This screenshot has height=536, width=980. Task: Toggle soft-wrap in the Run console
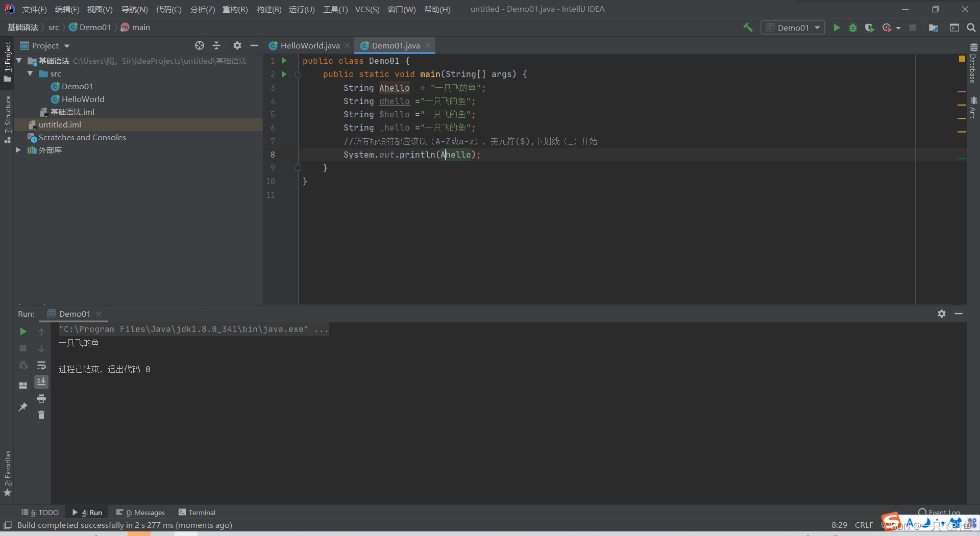(41, 365)
